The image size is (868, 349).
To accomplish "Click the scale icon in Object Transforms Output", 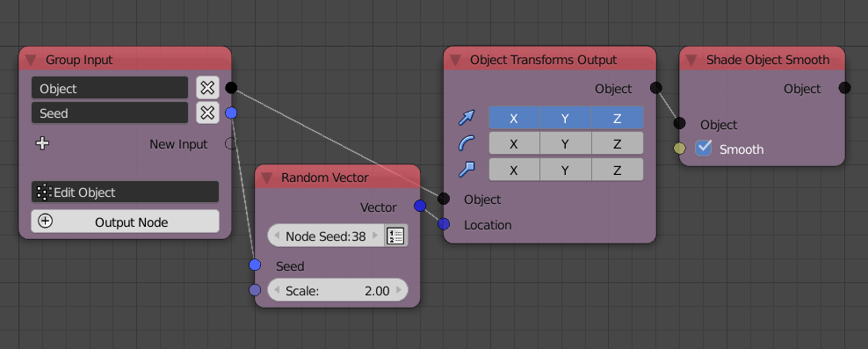I will point(467,170).
